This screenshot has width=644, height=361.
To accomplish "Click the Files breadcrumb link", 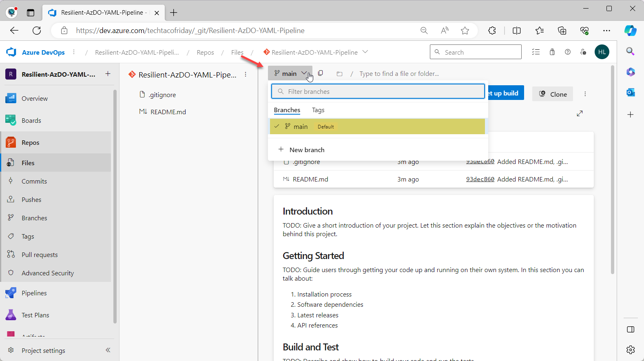I will tap(237, 52).
